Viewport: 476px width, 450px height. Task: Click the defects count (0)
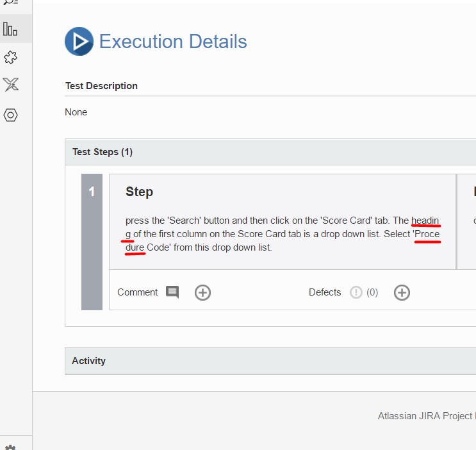[x=372, y=292]
